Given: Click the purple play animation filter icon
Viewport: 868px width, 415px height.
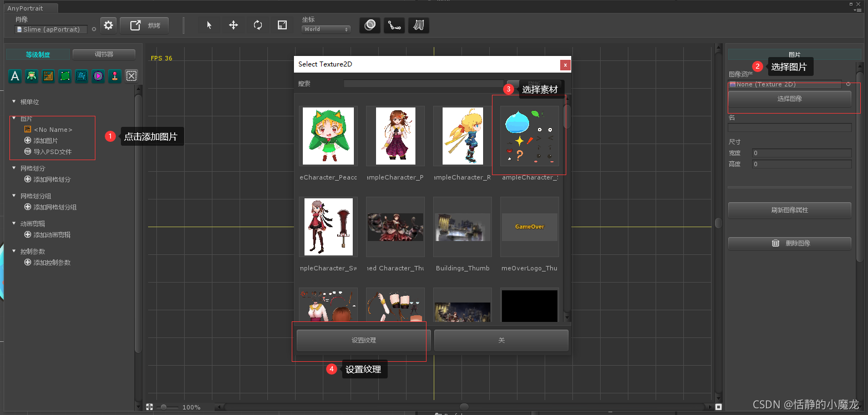Looking at the screenshot, I should (x=98, y=76).
